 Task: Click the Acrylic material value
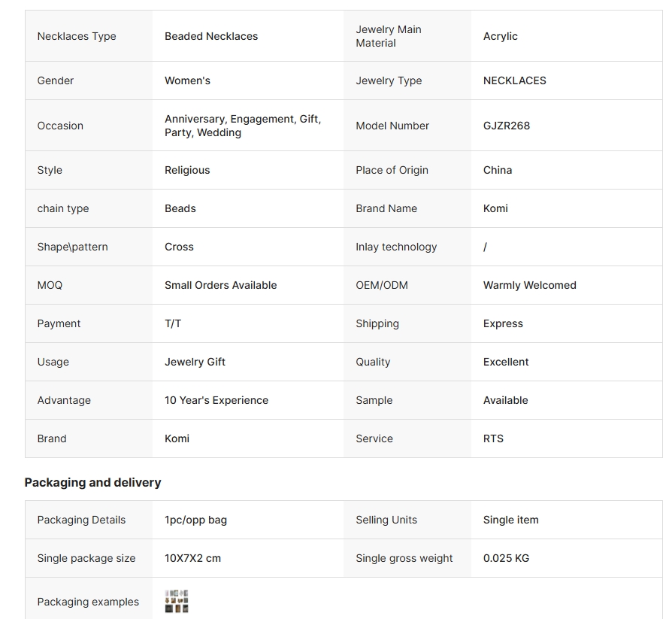coord(500,36)
